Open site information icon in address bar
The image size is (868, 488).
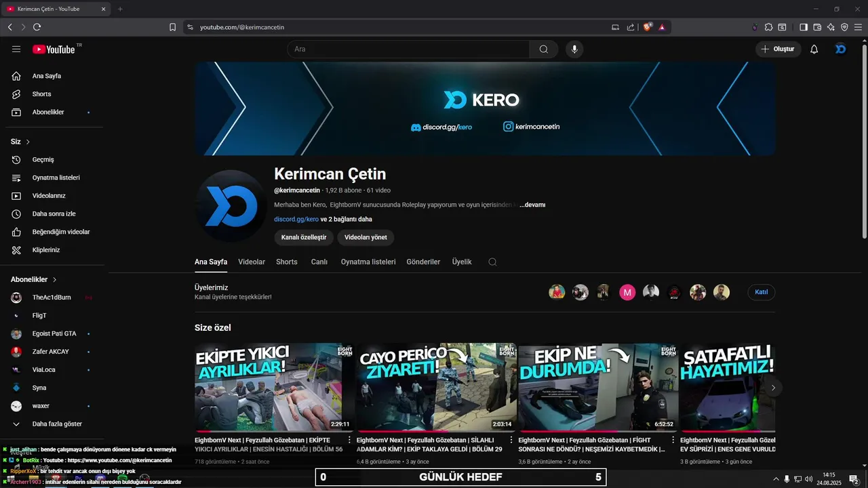coord(190,27)
